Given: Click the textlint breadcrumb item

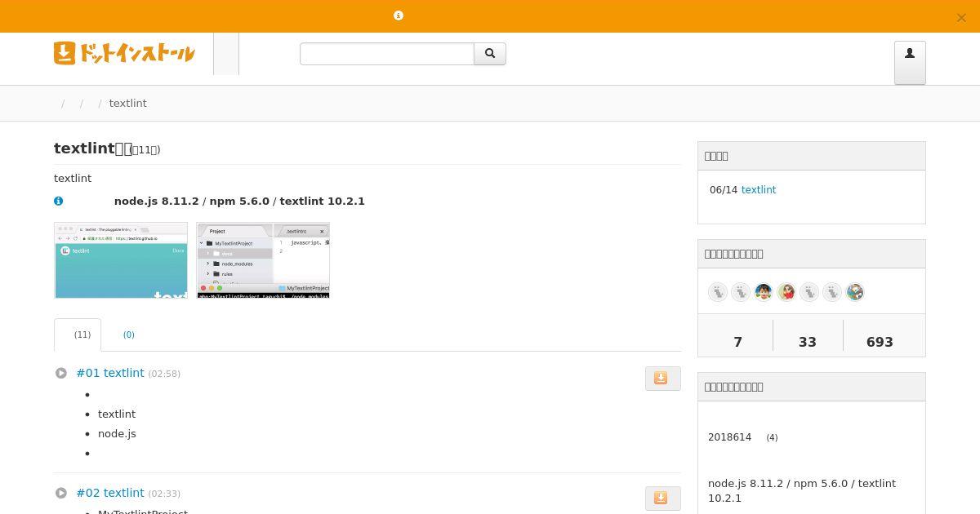Looking at the screenshot, I should click(128, 104).
